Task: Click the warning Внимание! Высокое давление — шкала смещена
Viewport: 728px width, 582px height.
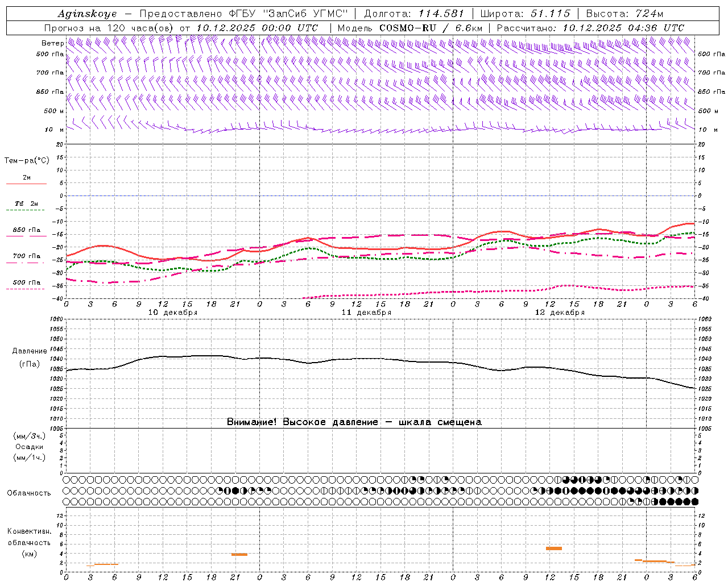Action: (x=354, y=422)
